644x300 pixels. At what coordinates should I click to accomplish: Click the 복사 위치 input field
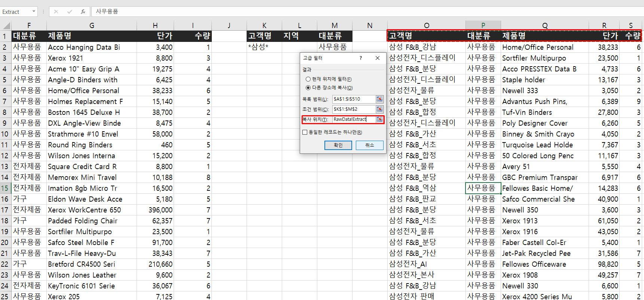point(354,119)
